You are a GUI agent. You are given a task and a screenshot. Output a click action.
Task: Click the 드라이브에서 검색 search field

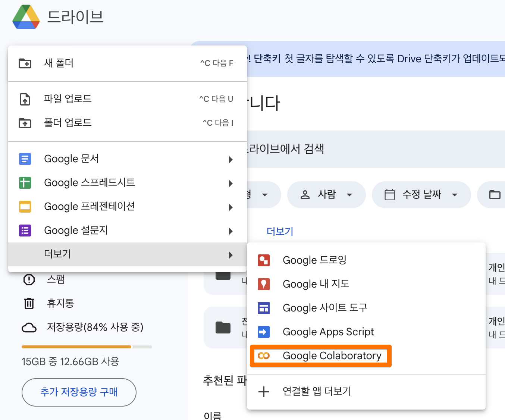click(x=376, y=149)
